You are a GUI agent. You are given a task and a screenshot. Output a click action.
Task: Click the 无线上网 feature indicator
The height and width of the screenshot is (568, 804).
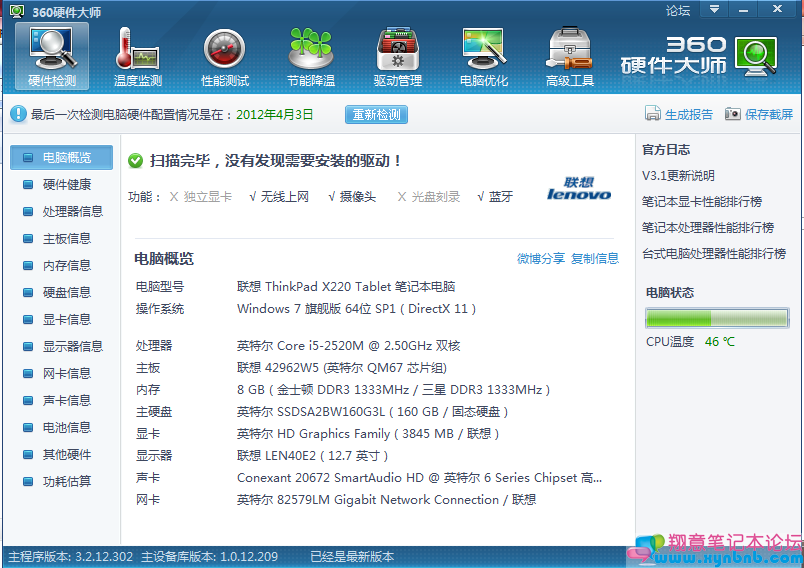coord(279,197)
